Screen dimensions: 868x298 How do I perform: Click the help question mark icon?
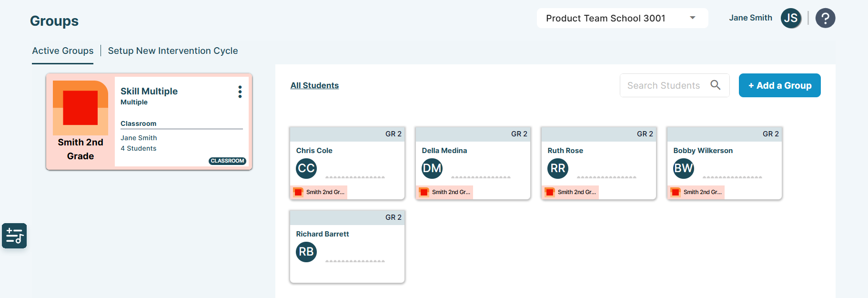click(825, 18)
